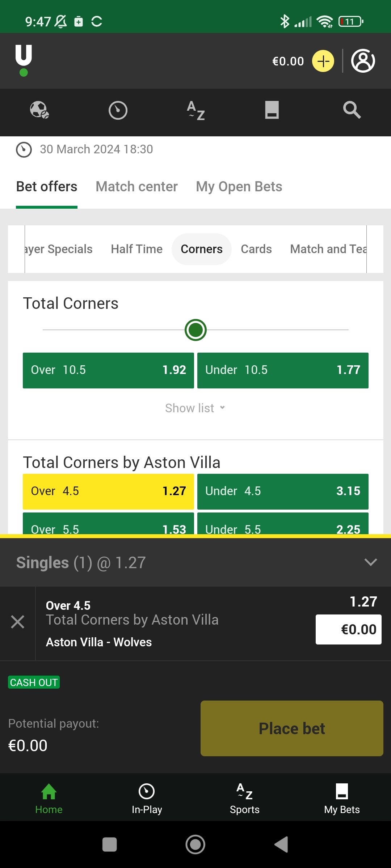The height and width of the screenshot is (868, 391).
Task: Tap the Place bet button
Action: tap(292, 728)
